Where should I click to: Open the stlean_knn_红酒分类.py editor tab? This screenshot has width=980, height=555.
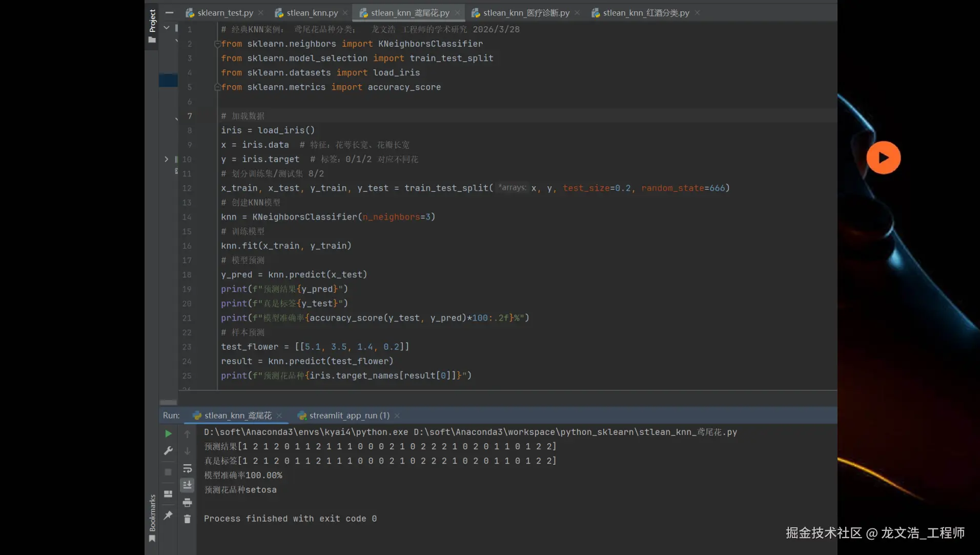pyautogui.click(x=646, y=13)
